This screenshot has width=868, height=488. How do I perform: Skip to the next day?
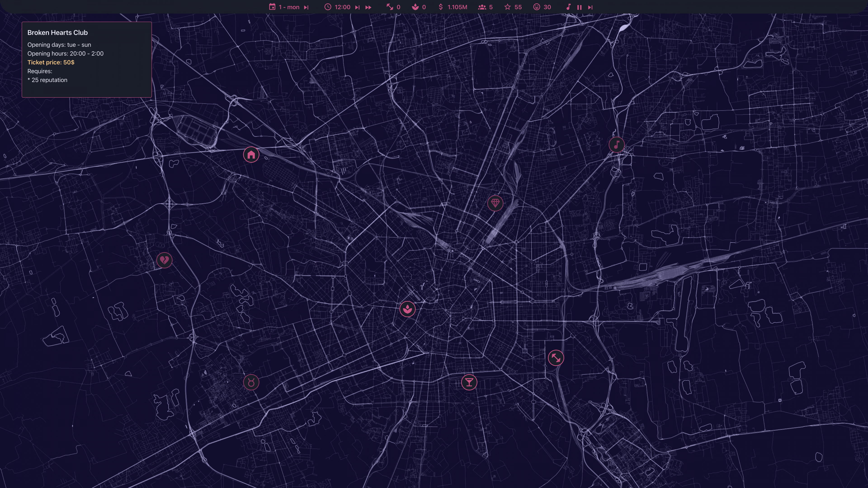(306, 7)
